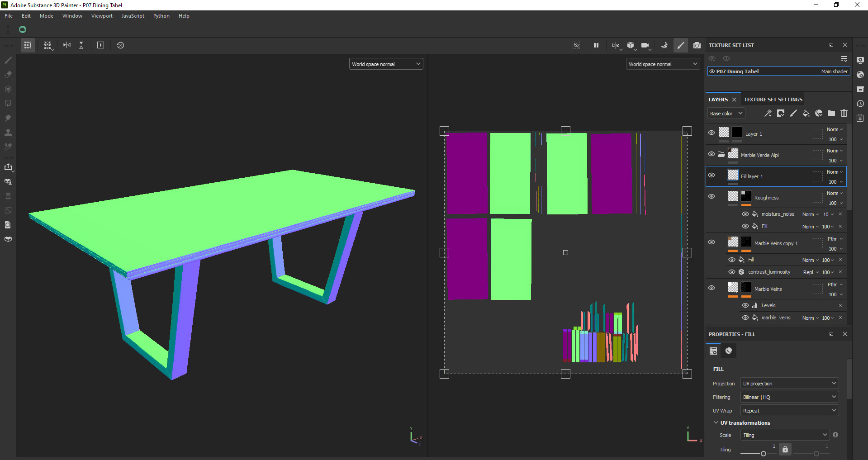Viewport: 868px width, 460px height.
Task: Toggle visibility of Roughness layer
Action: pos(711,197)
